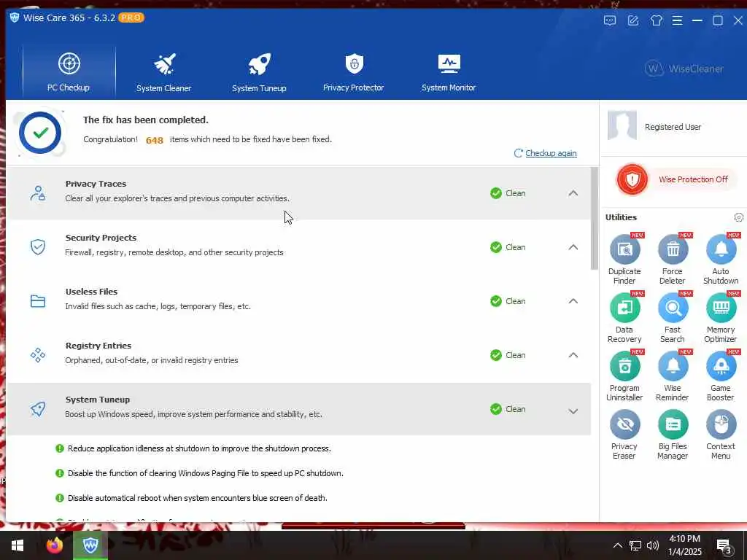Switch to System Cleaner tab
Image resolution: width=747 pixels, height=560 pixels.
[x=164, y=72]
